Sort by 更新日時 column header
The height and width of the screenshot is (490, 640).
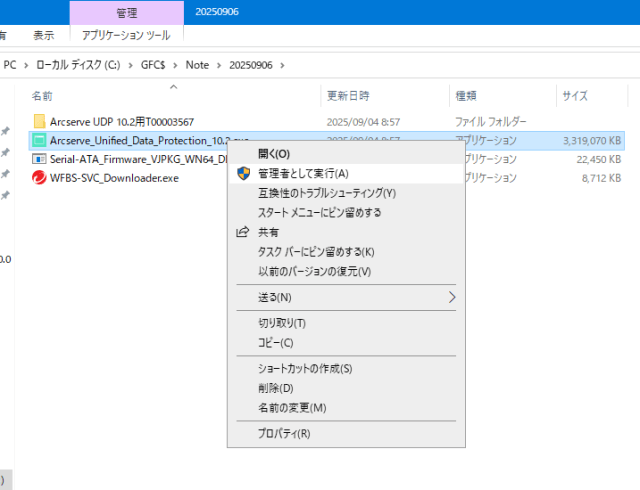(348, 96)
